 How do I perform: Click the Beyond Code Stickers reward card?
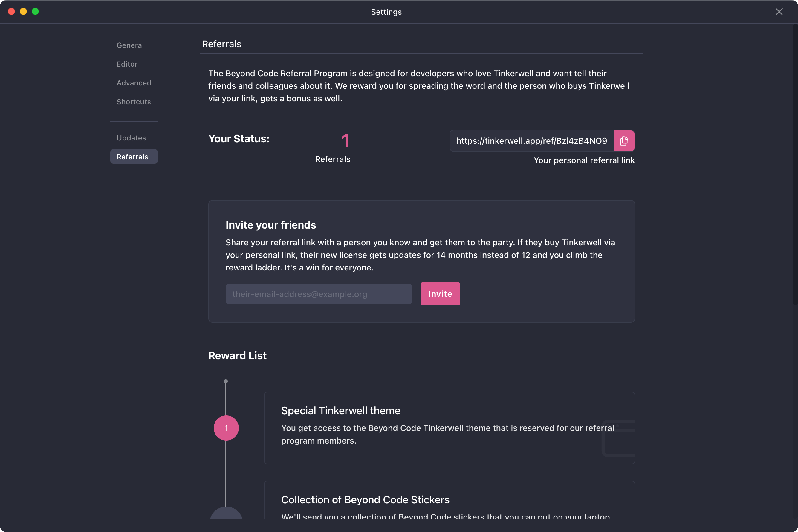click(449, 500)
